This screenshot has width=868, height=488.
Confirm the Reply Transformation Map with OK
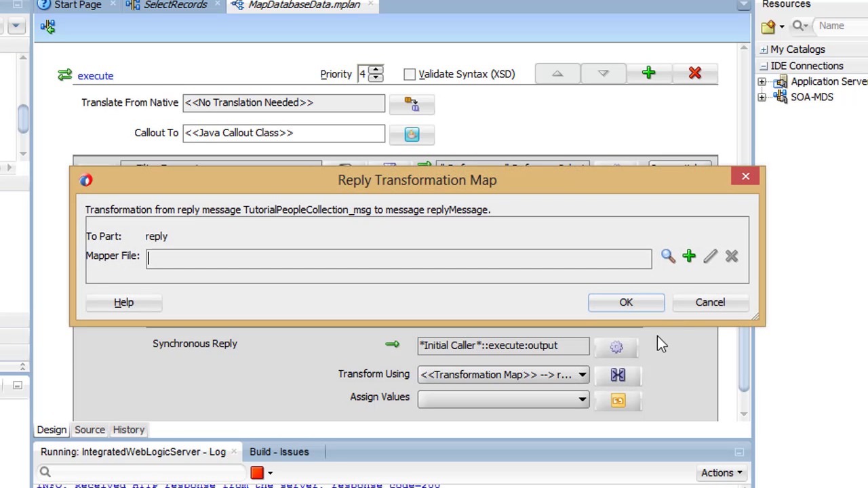tap(626, 302)
